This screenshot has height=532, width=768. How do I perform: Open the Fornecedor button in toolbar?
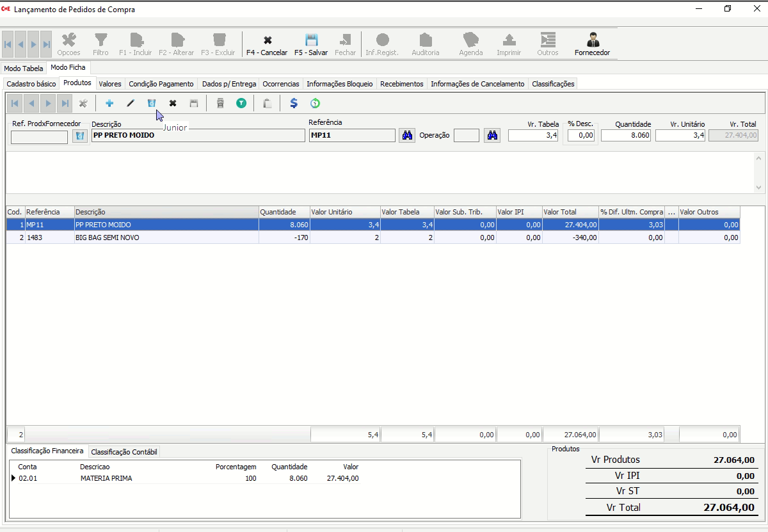tap(592, 44)
